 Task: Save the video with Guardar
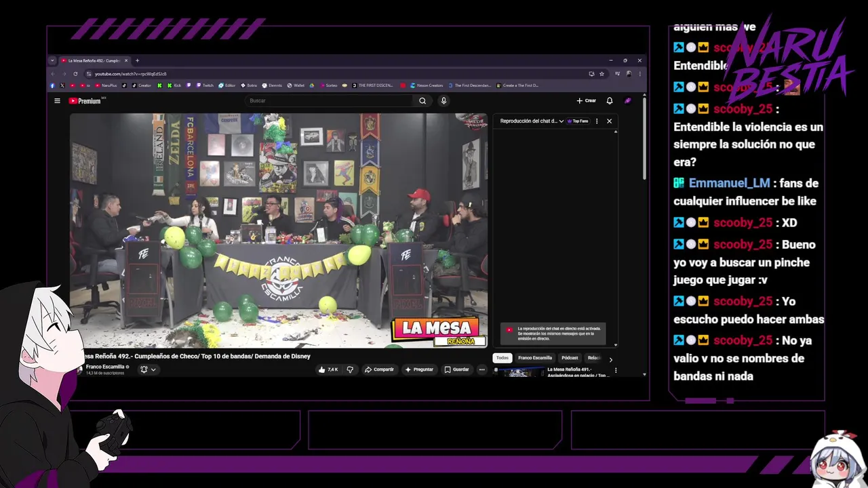456,369
